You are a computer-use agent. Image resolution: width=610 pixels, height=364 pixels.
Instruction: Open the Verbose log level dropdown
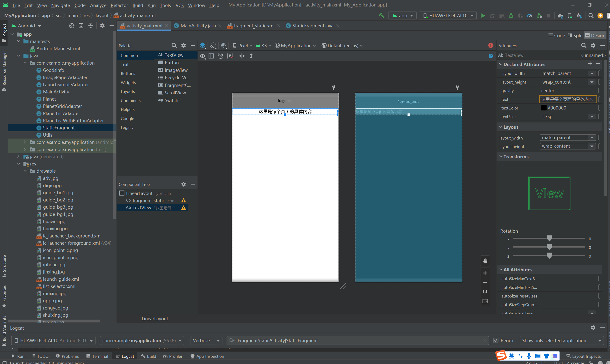coord(206,340)
